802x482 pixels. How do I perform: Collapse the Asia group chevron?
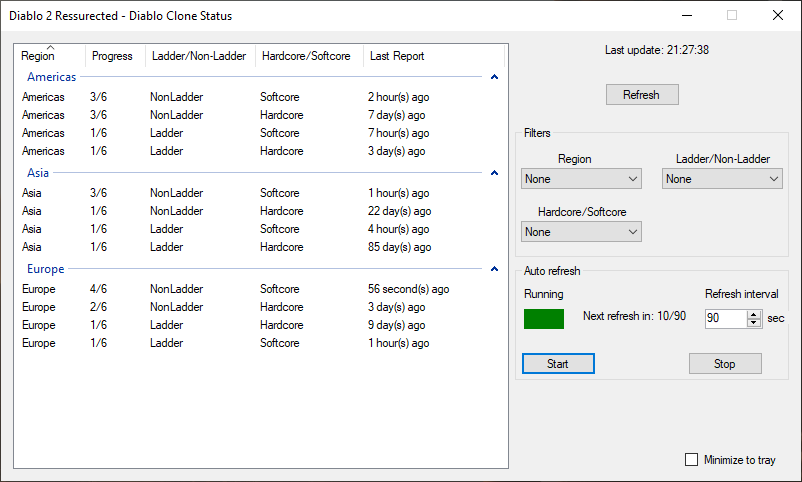point(494,173)
